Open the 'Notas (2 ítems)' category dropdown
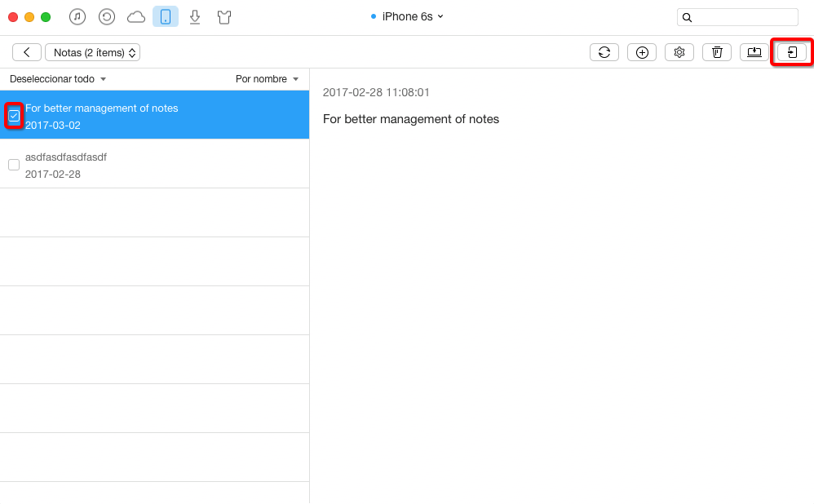The width and height of the screenshot is (814, 504). pyautogui.click(x=93, y=52)
